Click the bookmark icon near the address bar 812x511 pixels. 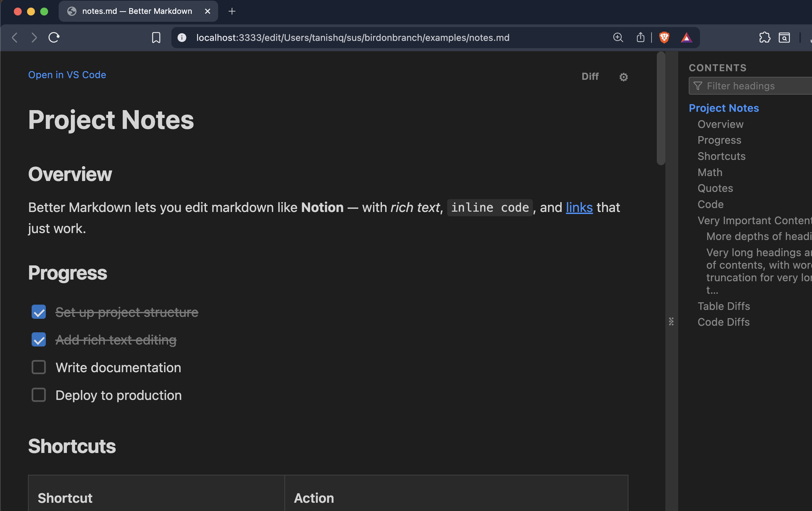point(156,38)
